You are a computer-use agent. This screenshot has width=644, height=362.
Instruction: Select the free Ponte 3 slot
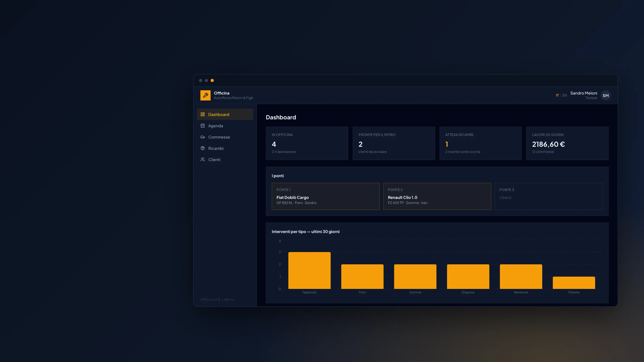click(x=549, y=196)
